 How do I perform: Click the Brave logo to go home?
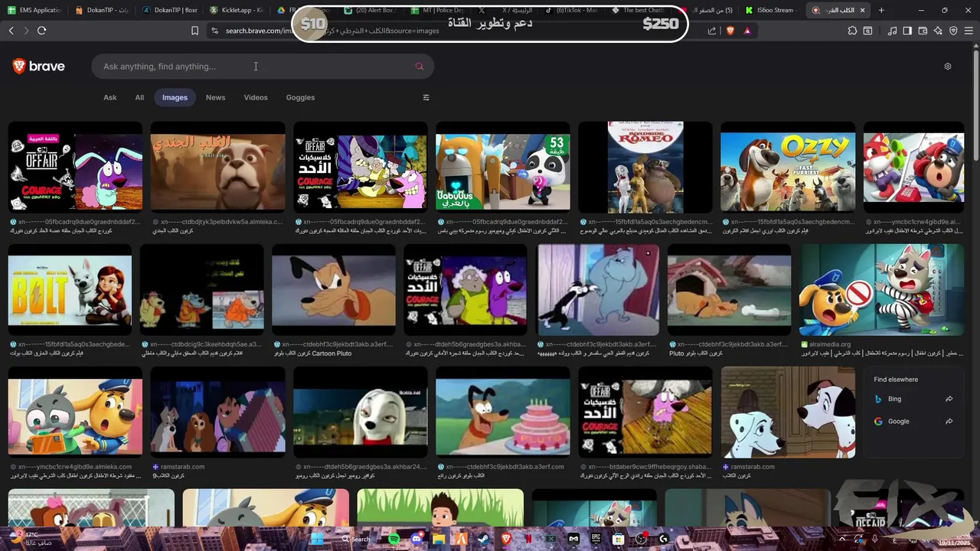38,67
